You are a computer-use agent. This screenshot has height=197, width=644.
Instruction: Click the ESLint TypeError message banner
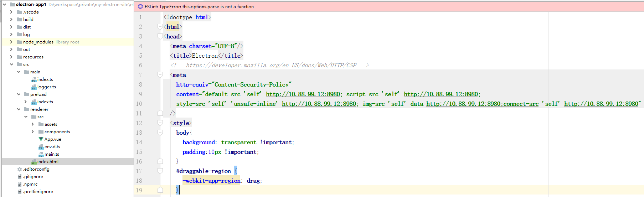tap(389, 6)
